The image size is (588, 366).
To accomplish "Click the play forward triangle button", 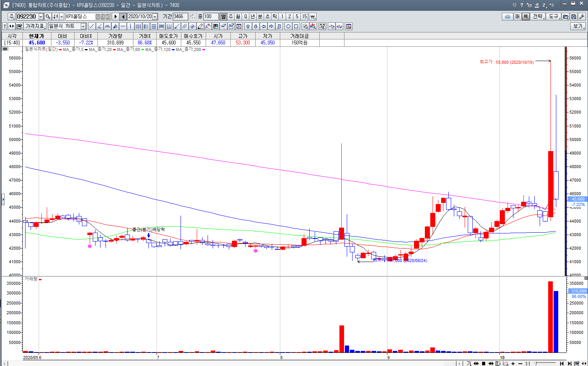I will pyautogui.click(x=115, y=17).
